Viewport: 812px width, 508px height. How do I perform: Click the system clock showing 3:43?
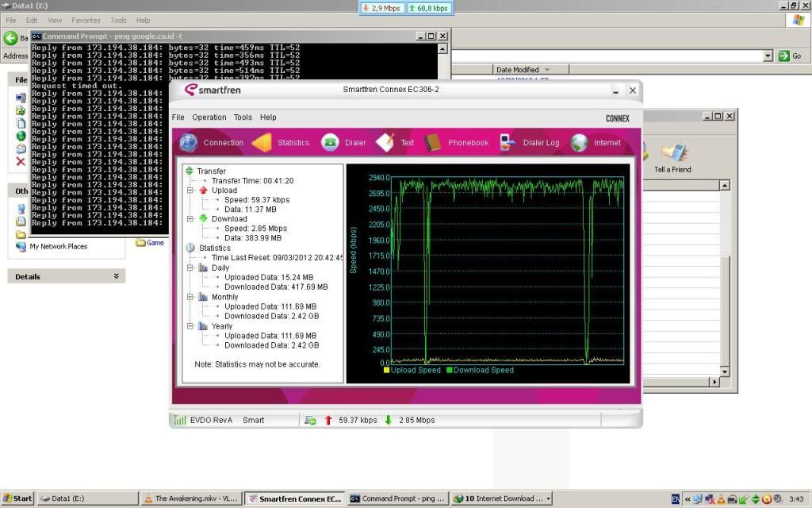click(x=796, y=499)
